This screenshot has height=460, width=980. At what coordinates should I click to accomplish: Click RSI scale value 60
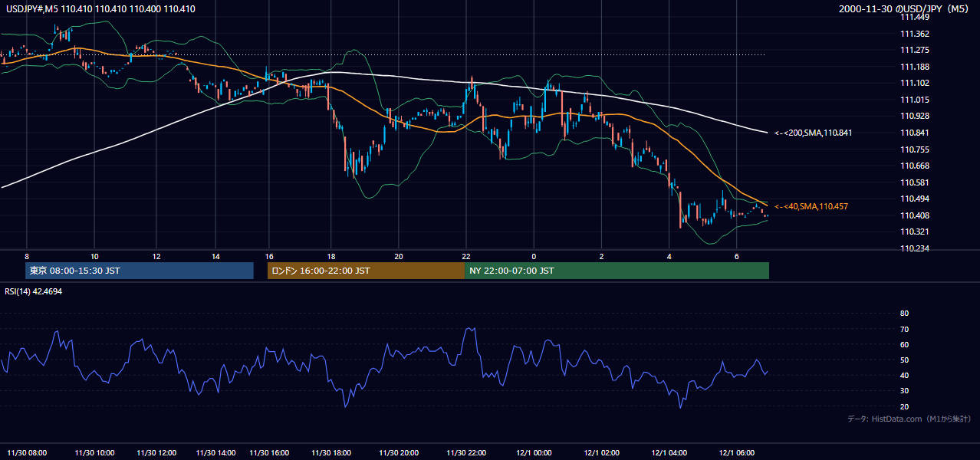coord(905,344)
